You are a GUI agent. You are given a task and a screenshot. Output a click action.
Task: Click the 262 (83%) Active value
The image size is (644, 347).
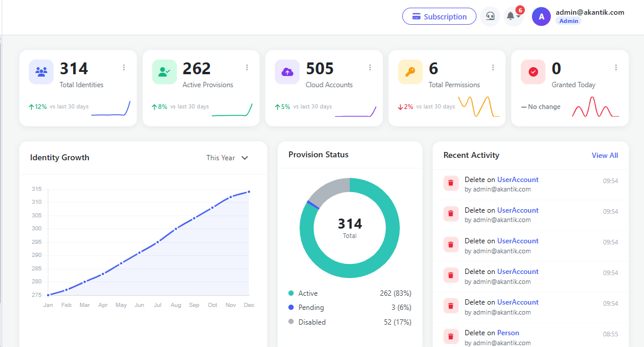[x=396, y=293]
